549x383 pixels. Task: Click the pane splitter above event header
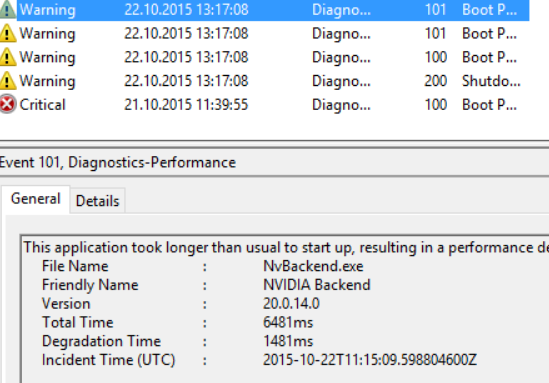tap(274, 143)
